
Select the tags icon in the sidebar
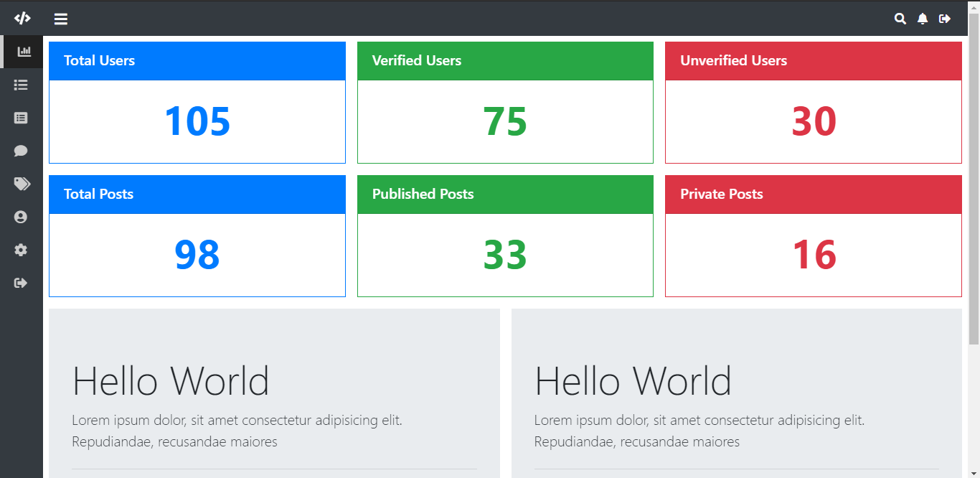pos(21,183)
